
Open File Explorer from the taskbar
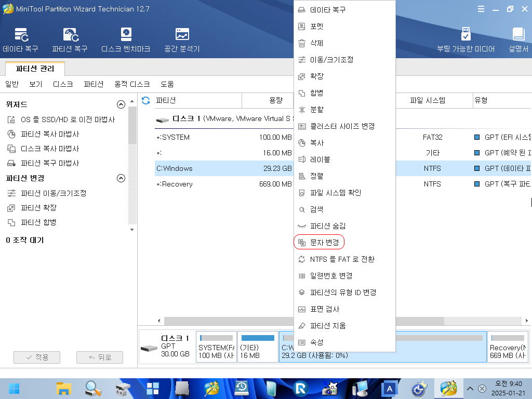(63, 389)
